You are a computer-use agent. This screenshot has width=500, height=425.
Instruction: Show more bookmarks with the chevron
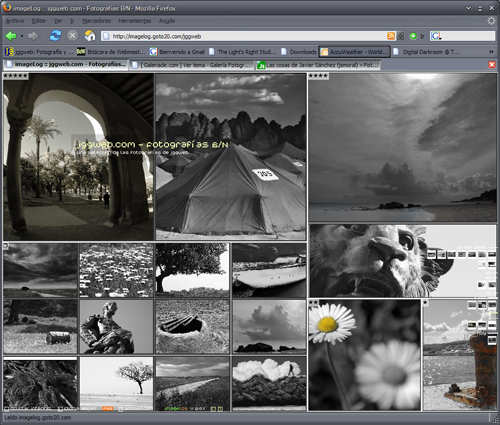pyautogui.click(x=491, y=52)
